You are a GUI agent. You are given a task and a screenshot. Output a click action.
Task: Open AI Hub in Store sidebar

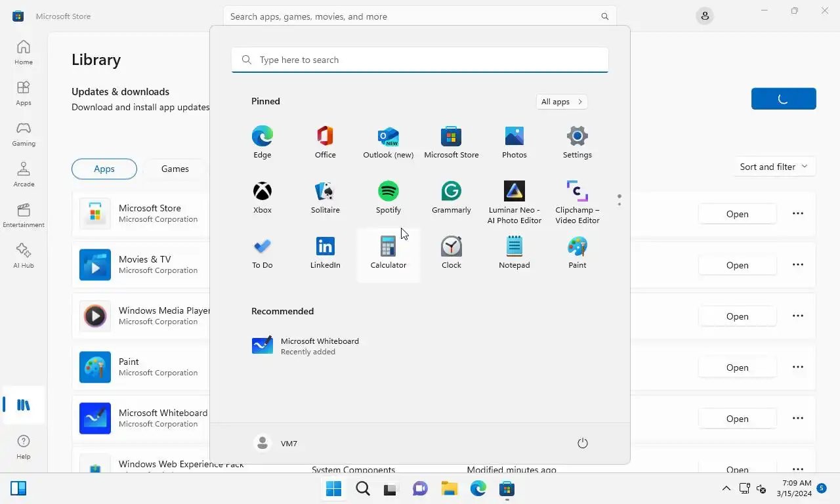24,256
